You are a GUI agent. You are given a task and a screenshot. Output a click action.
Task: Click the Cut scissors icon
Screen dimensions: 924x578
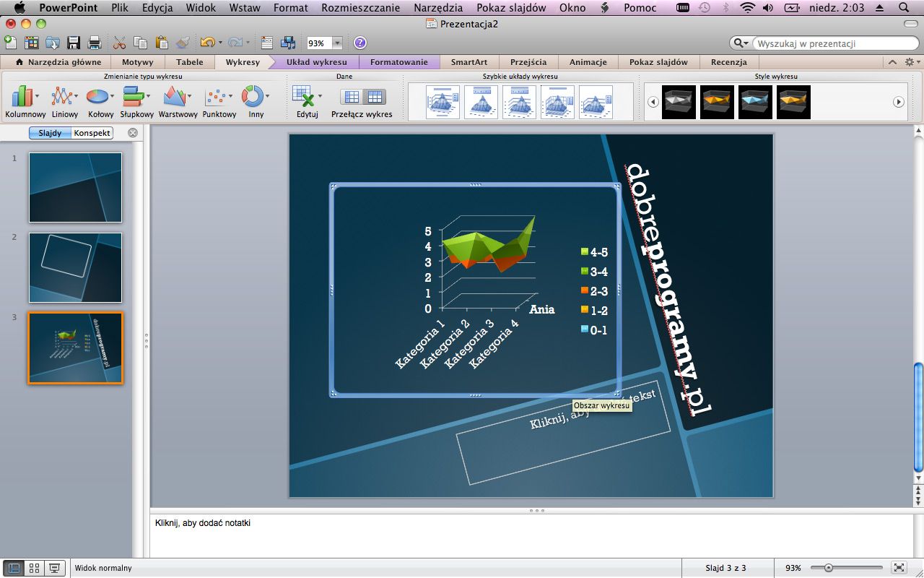point(120,43)
